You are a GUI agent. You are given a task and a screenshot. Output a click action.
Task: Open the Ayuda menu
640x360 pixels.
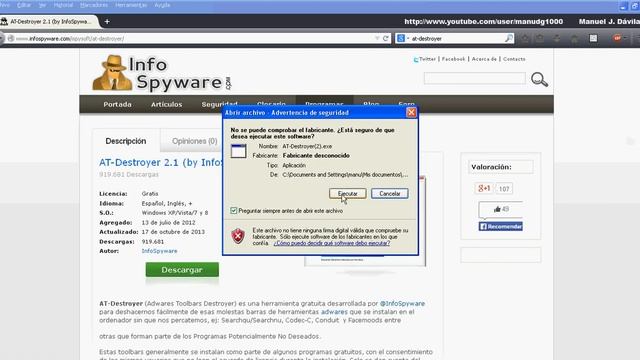tap(162, 5)
